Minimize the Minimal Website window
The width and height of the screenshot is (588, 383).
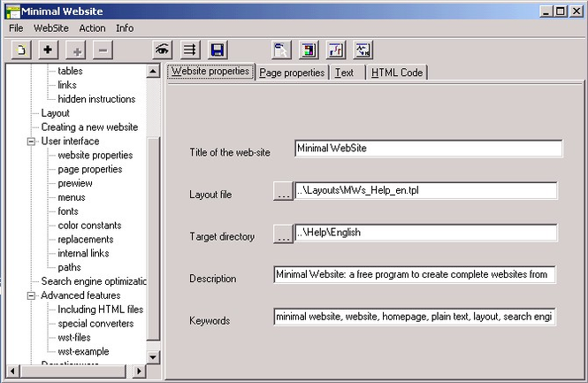(x=546, y=11)
